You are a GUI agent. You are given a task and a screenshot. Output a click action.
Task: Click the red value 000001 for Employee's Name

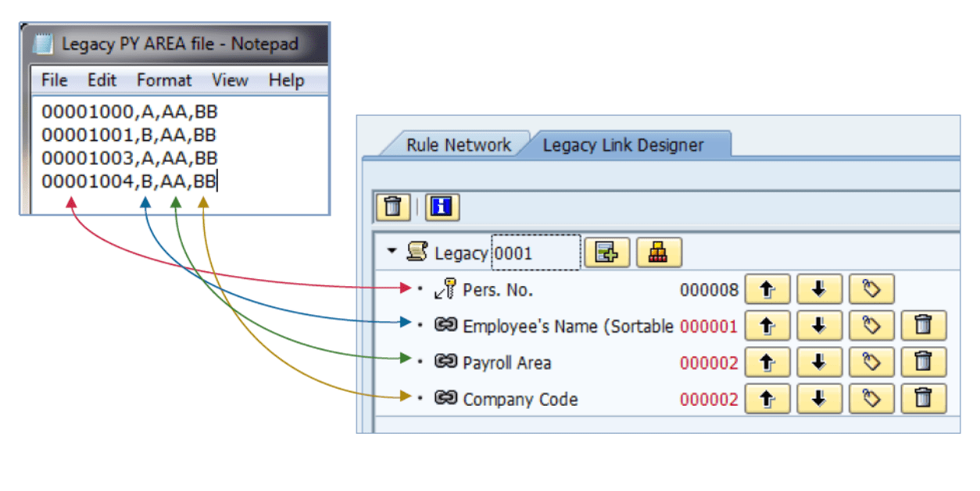pos(709,327)
